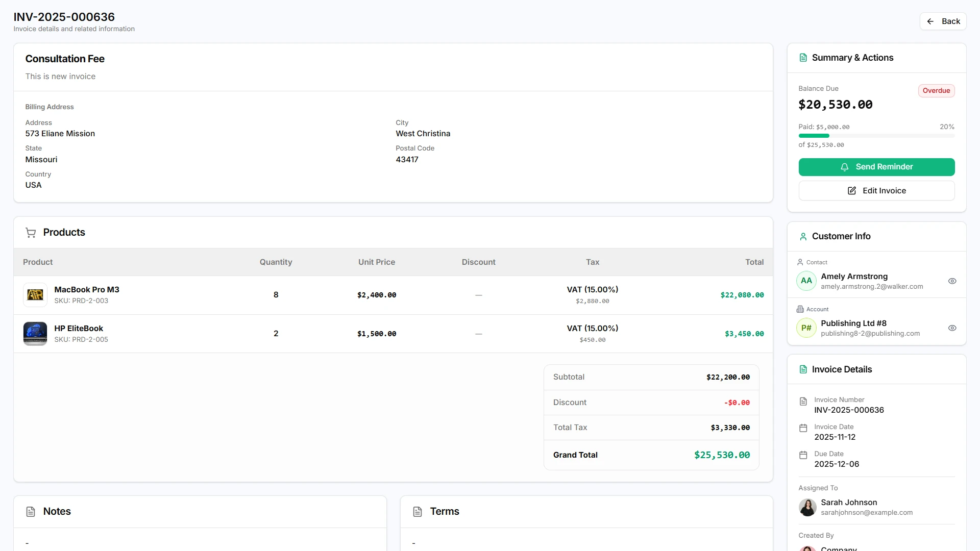Click the INV-2025-000636 page title
The image size is (980, 551).
(64, 17)
